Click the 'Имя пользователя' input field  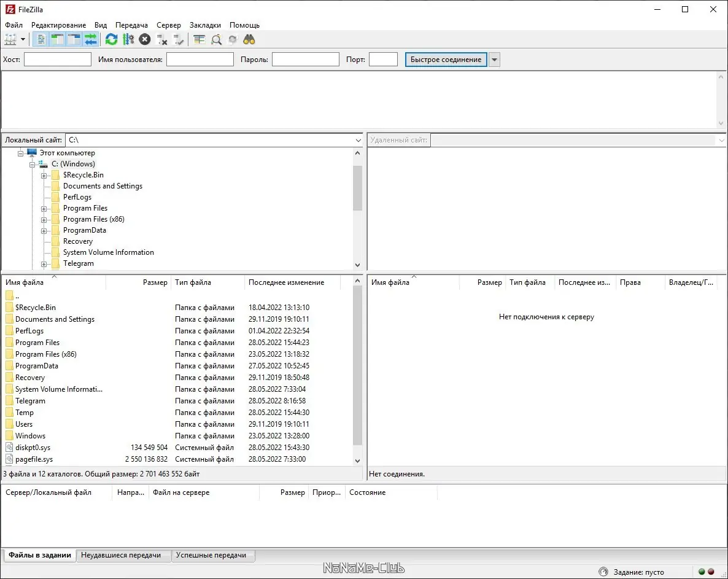(x=200, y=60)
